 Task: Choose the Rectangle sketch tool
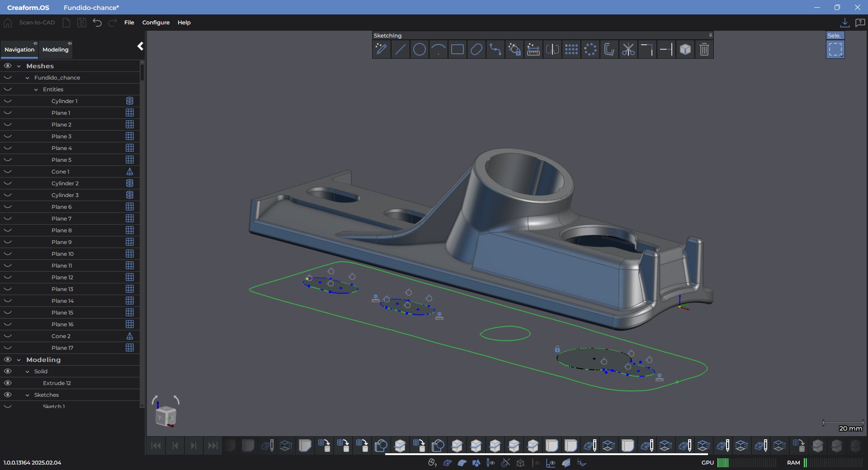457,49
